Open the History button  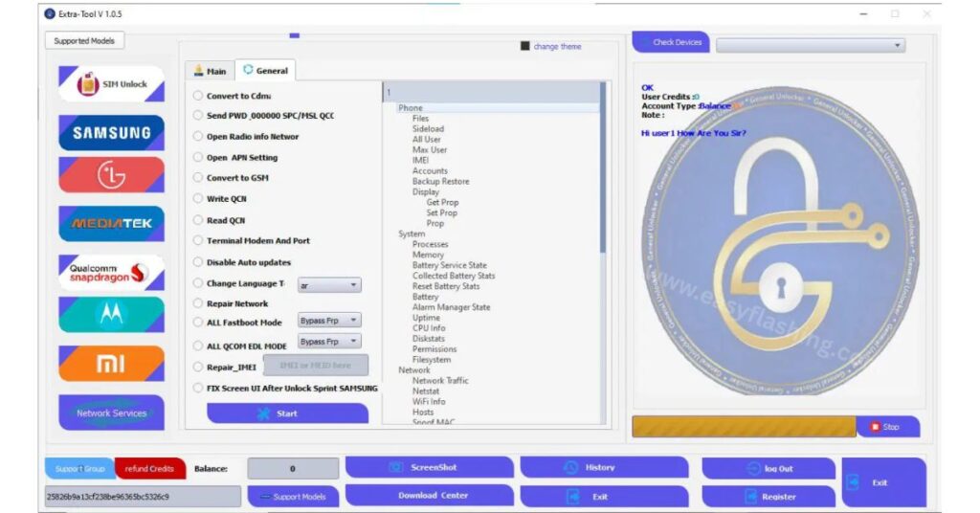click(x=605, y=467)
